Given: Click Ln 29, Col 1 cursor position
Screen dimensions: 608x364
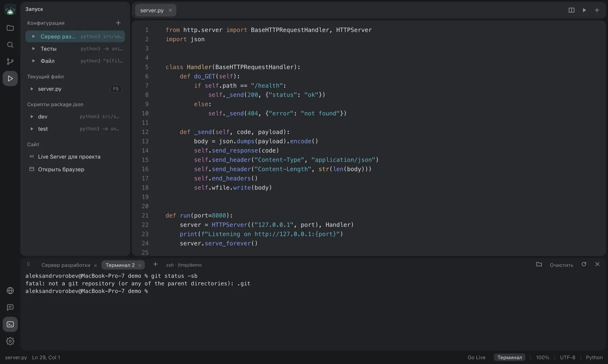Looking at the screenshot, I should click(x=46, y=357).
